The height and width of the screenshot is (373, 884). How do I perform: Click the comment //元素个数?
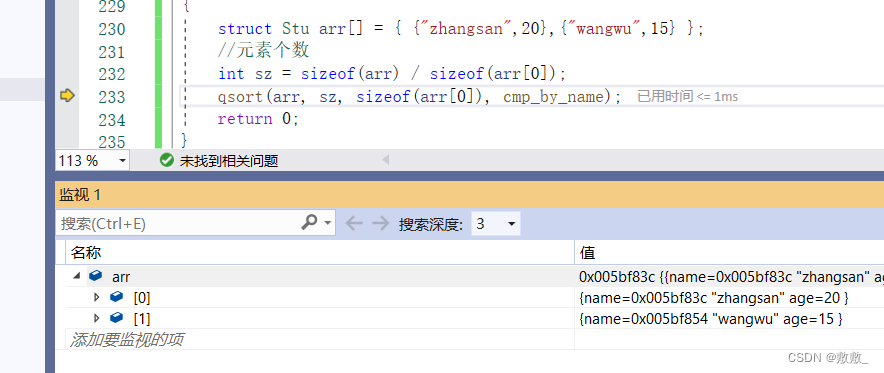coord(263,51)
